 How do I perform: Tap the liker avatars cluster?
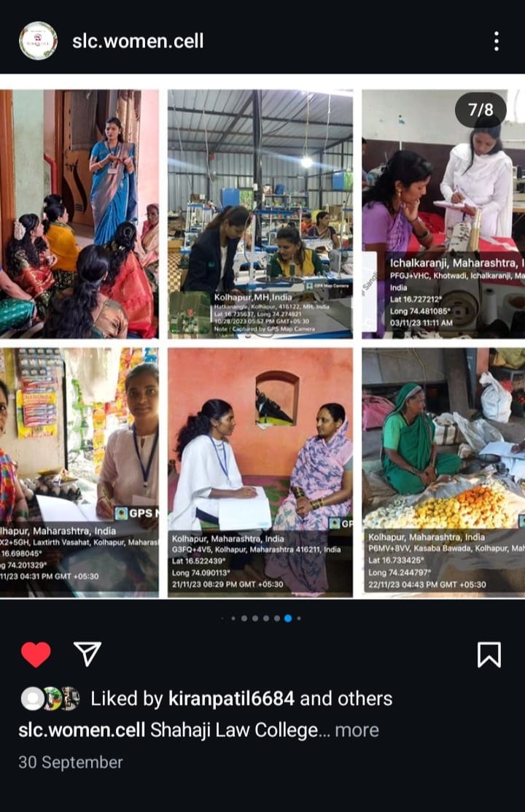[x=50, y=699]
